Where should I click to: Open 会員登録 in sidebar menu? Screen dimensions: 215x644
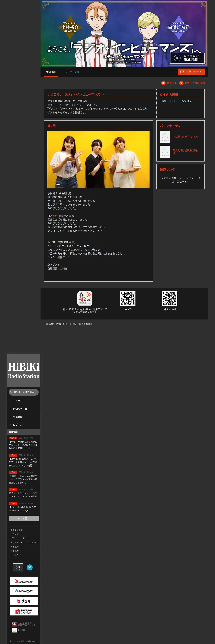pyautogui.click(x=24, y=417)
